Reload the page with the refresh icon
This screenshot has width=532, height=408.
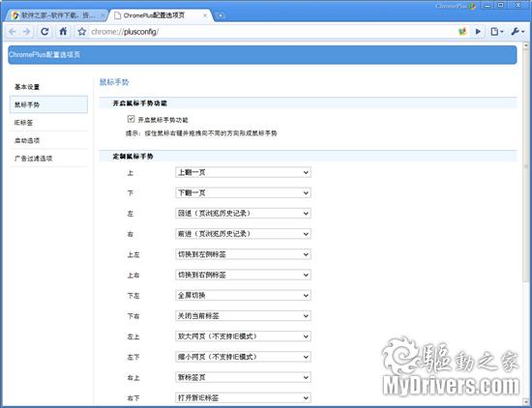(44, 32)
